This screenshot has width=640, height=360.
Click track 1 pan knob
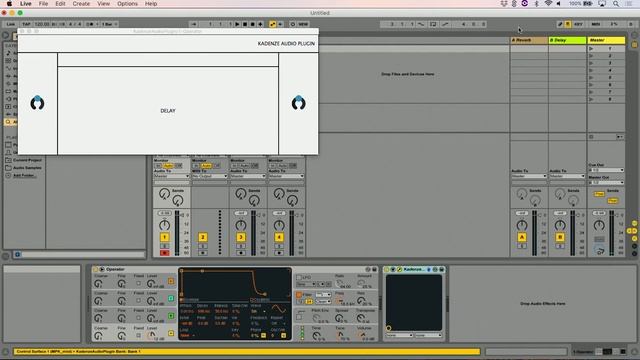[x=164, y=225]
